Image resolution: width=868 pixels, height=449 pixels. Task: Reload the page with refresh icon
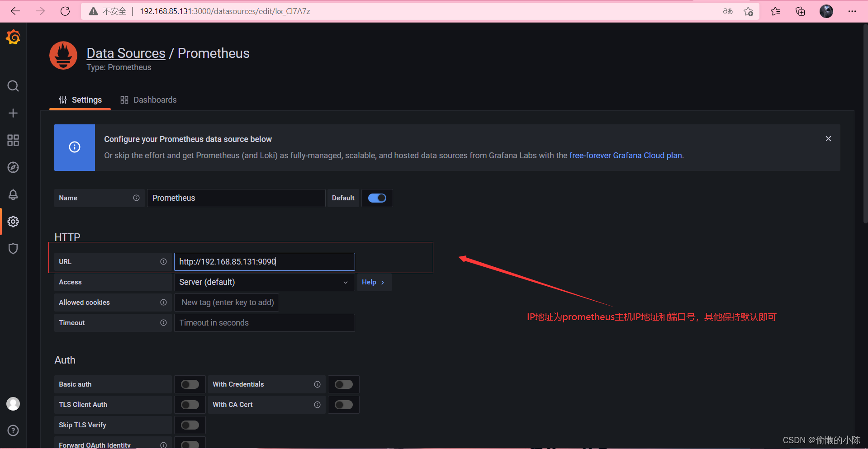pyautogui.click(x=65, y=11)
